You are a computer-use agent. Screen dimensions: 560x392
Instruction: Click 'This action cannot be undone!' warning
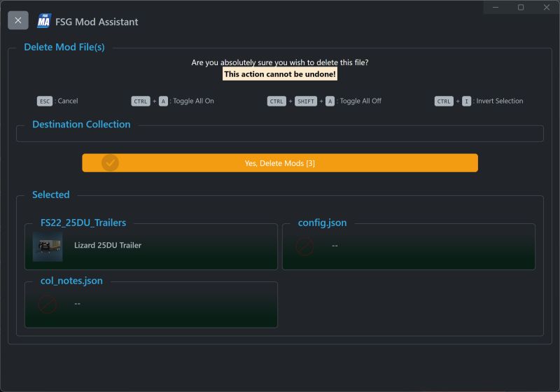pyautogui.click(x=279, y=74)
